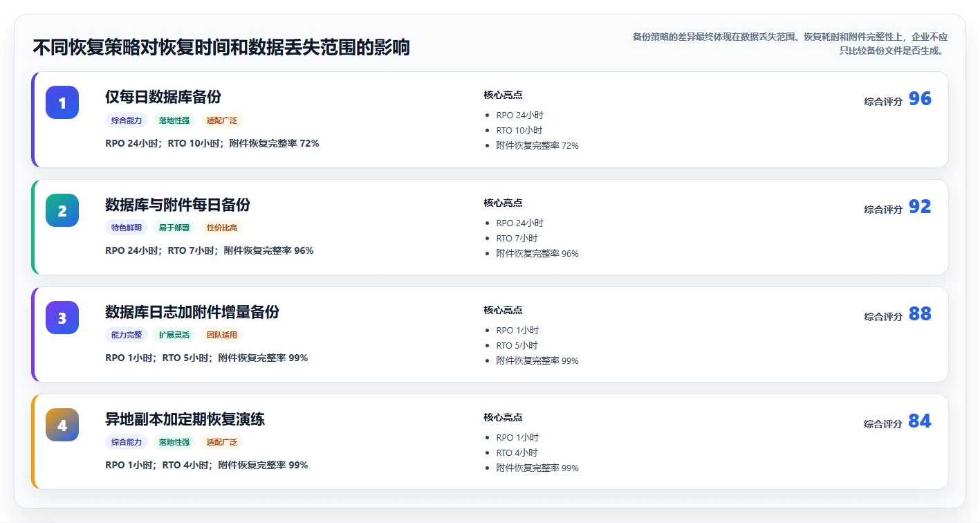Click 综合评分 label beside score 96
Image resolution: width=980 pixels, height=523 pixels.
883,101
